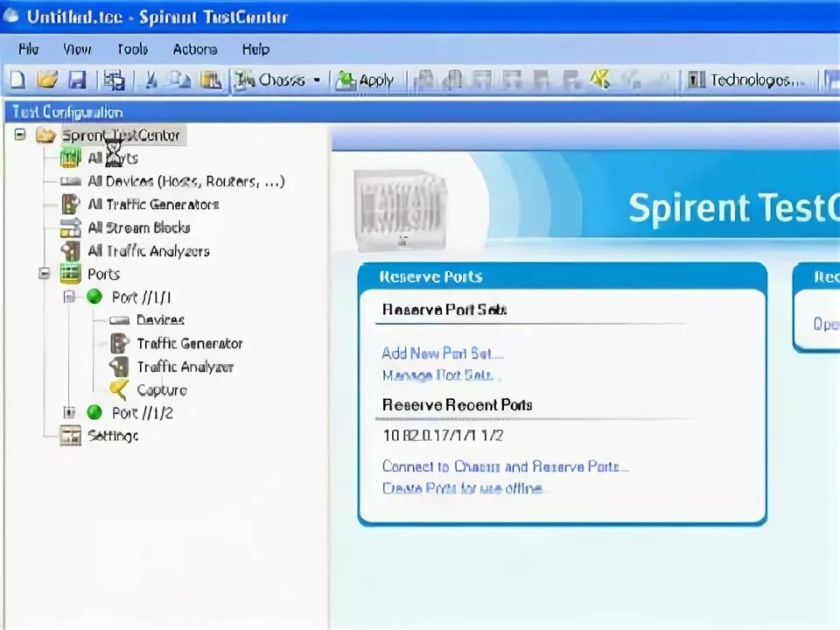Select Traffic Generator under Port //1/1
Screen dimensions: 840x630
coord(190,343)
